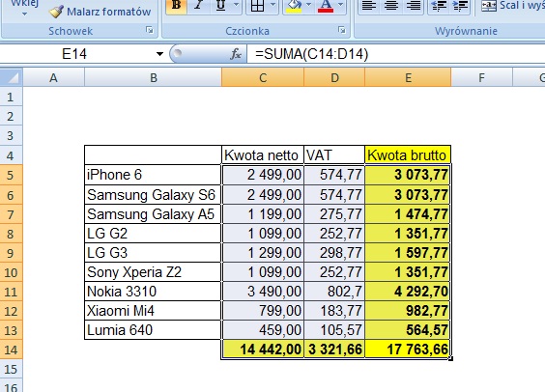Click Lumia gross value '564,57'
The height and width of the screenshot is (392, 545).
[408, 330]
